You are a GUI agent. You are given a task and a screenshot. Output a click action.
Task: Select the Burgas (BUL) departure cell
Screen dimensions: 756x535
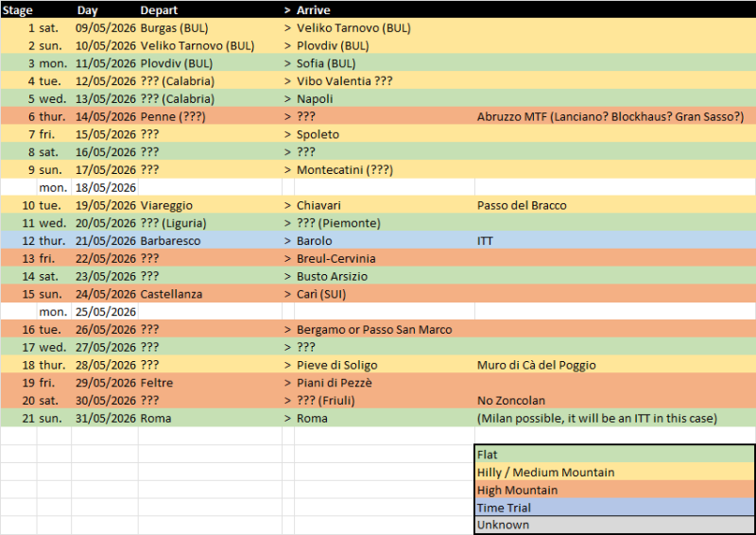[x=174, y=28]
